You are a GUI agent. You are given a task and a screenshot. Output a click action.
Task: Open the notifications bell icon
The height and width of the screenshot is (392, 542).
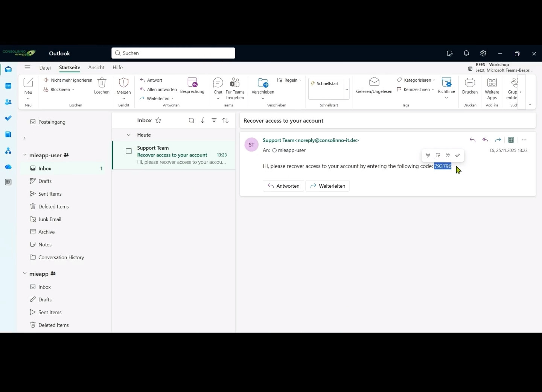[466, 53]
